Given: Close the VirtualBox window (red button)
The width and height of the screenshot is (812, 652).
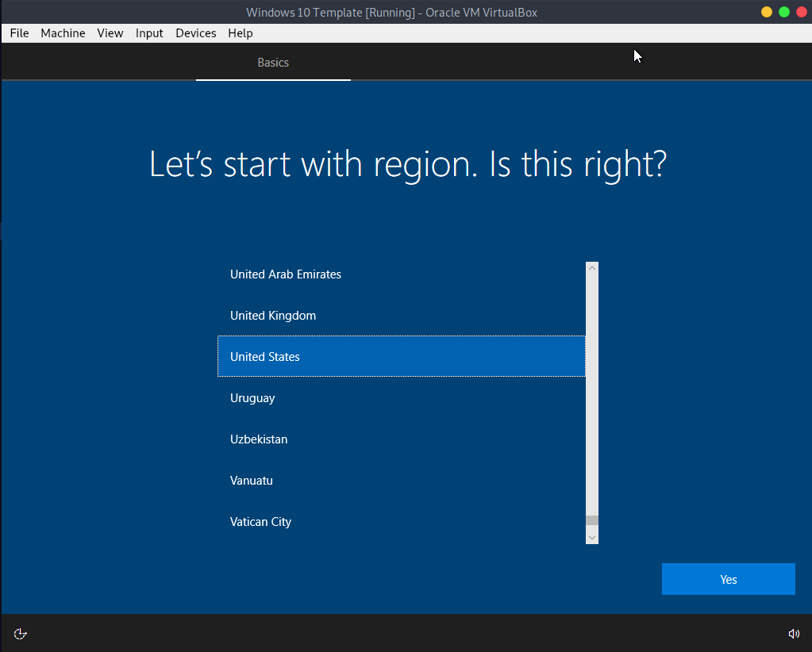Looking at the screenshot, I should [802, 12].
